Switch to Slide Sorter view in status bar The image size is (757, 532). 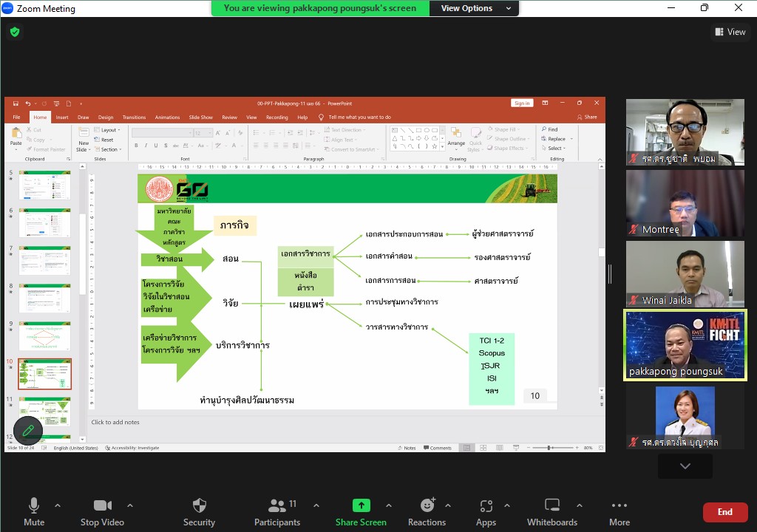point(483,448)
